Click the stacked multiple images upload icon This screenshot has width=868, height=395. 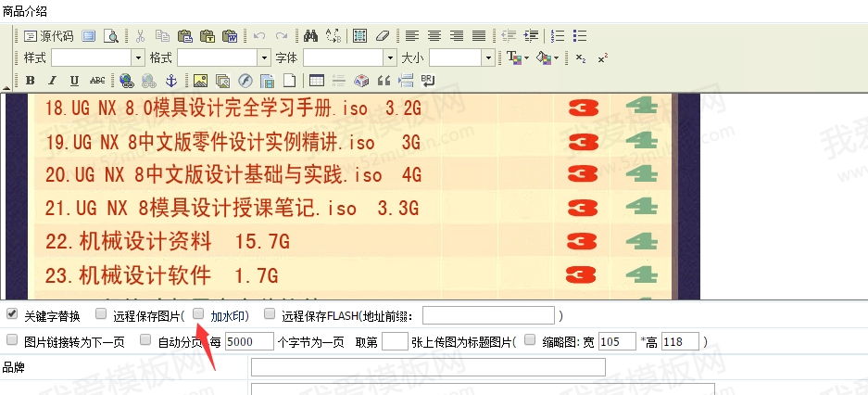(222, 81)
